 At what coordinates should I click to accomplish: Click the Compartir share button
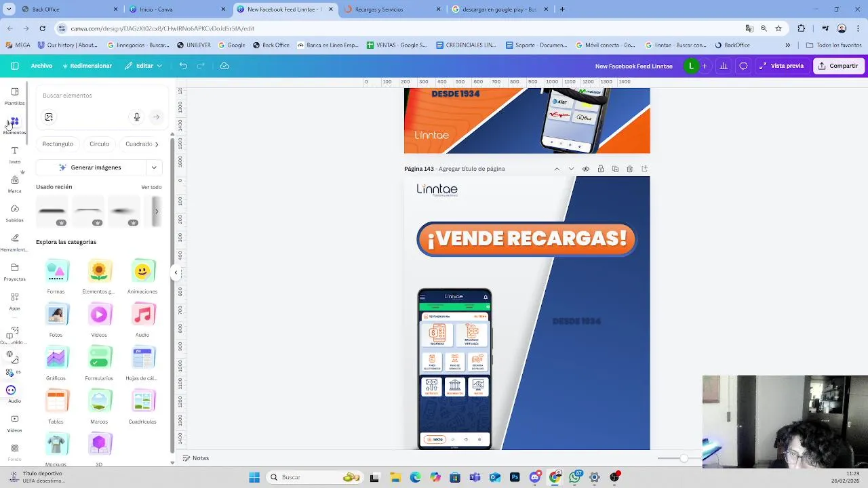click(x=839, y=66)
